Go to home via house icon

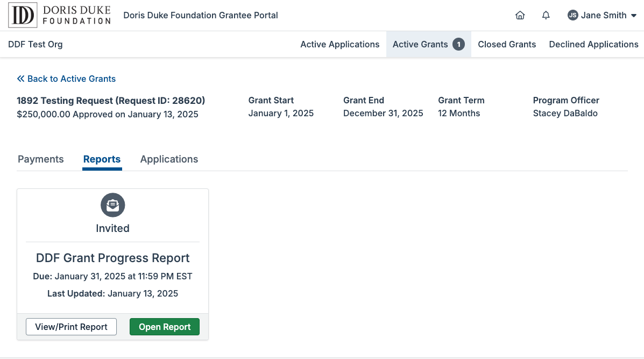click(520, 15)
